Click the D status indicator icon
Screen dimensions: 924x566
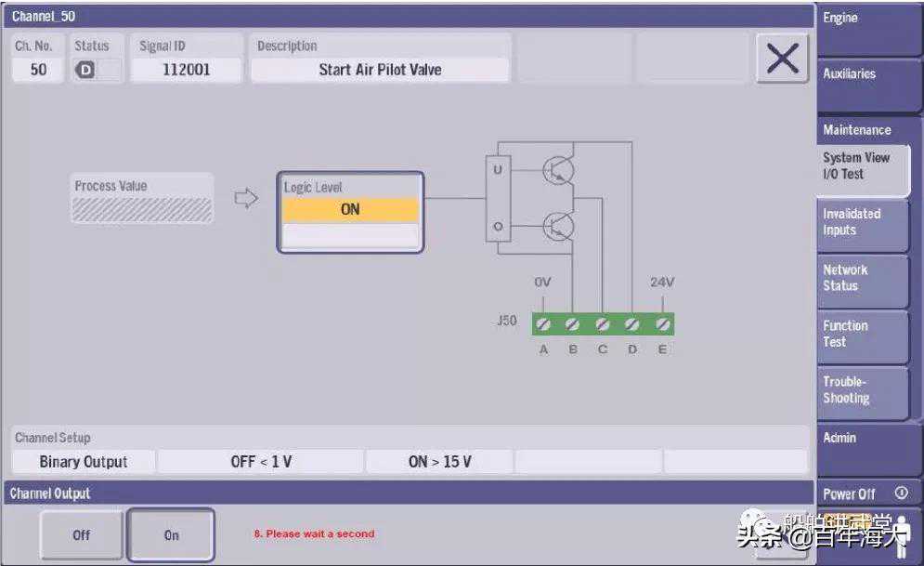click(85, 70)
